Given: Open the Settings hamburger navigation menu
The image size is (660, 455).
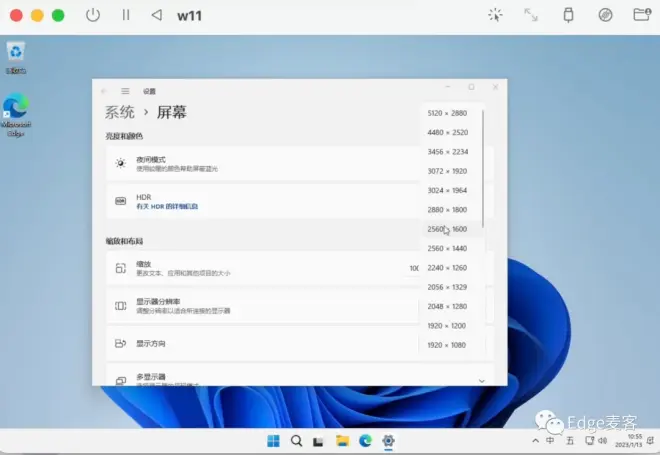Looking at the screenshot, I should 125,91.
